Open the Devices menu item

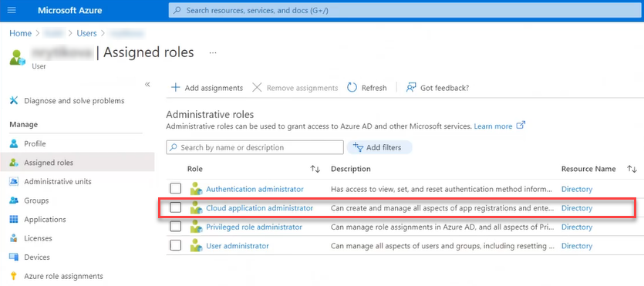37,257
